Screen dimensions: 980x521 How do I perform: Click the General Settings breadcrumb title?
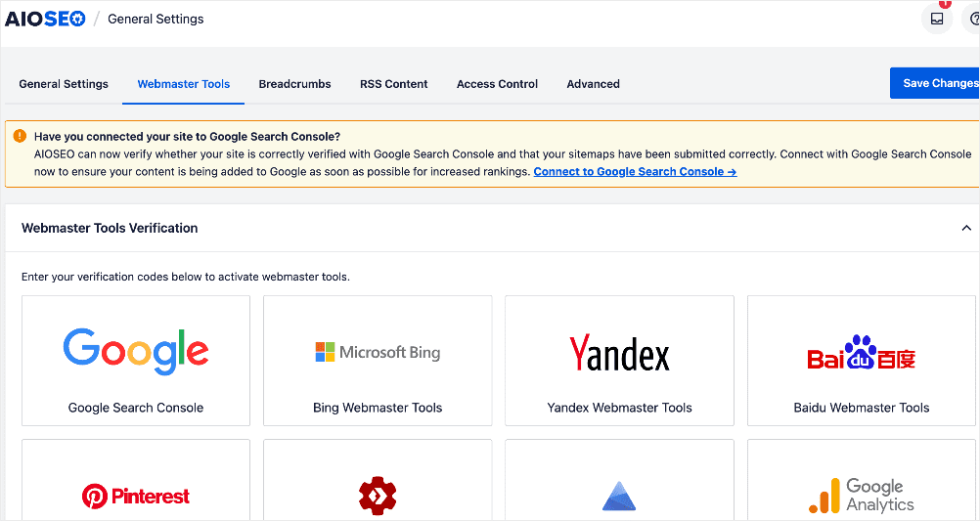click(x=156, y=19)
